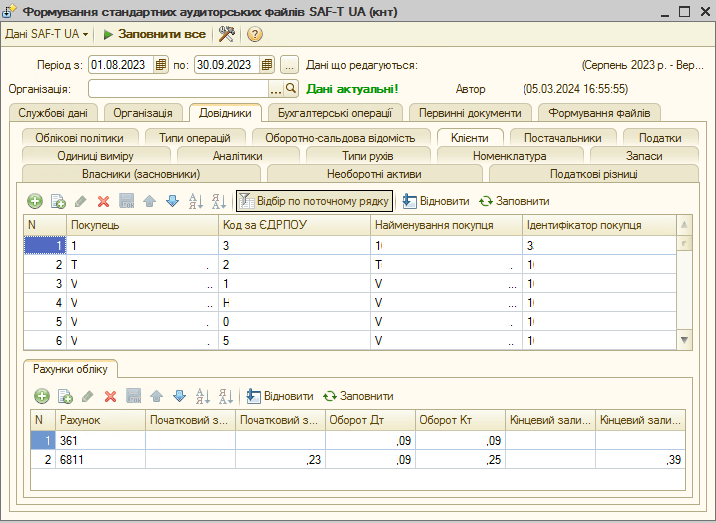Click Заповнити in clients toolbar

coord(514,201)
